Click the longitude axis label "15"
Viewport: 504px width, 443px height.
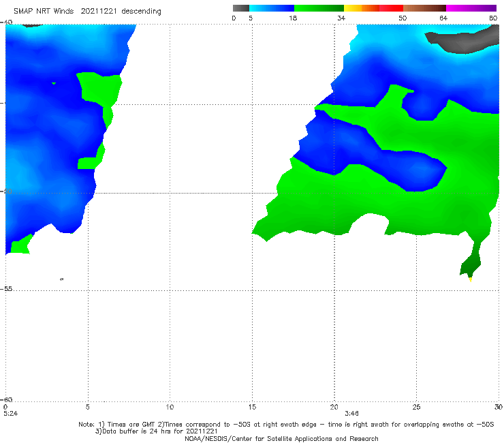(x=252, y=407)
